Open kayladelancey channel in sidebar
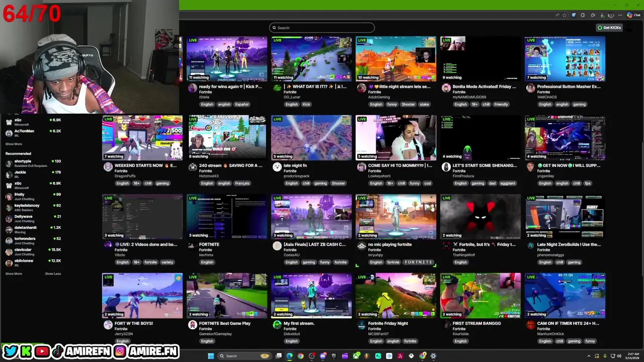 click(x=33, y=207)
